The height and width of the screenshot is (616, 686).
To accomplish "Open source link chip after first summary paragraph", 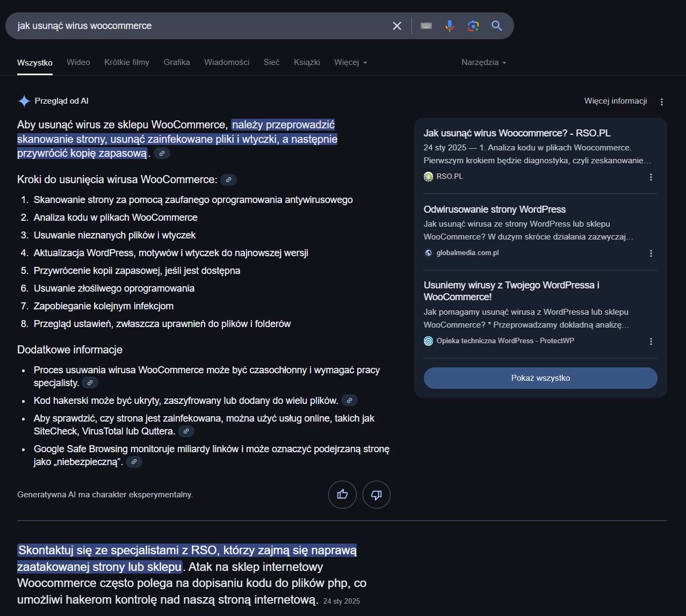I will coord(162,154).
